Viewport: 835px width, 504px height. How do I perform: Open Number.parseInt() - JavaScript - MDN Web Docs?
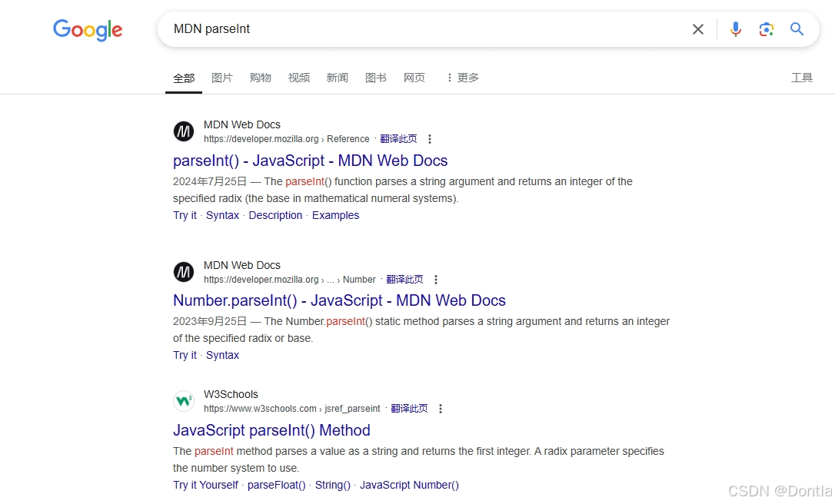click(x=339, y=300)
